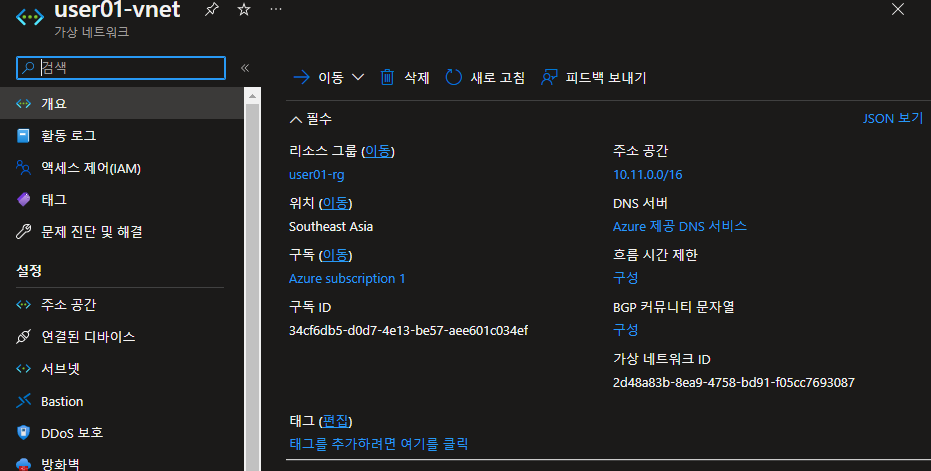Click 구성 under 흐름 시간 제한
This screenshot has width=931, height=471.
(626, 277)
